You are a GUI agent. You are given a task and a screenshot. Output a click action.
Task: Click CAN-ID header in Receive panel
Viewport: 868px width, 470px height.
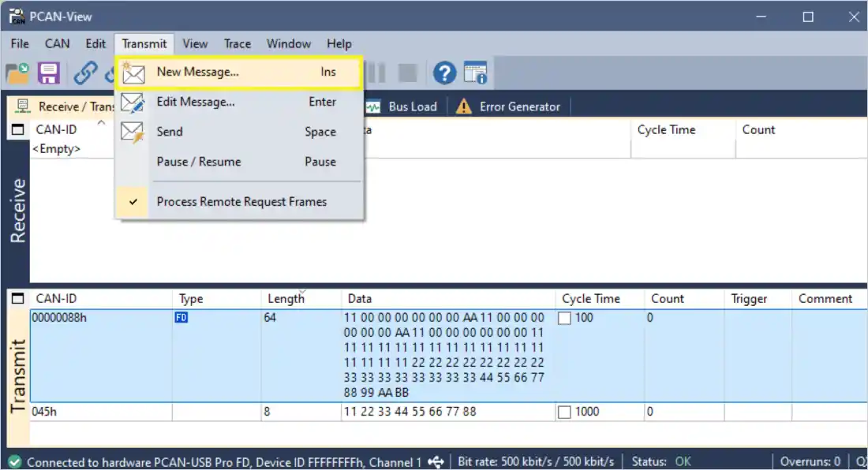[x=56, y=130]
